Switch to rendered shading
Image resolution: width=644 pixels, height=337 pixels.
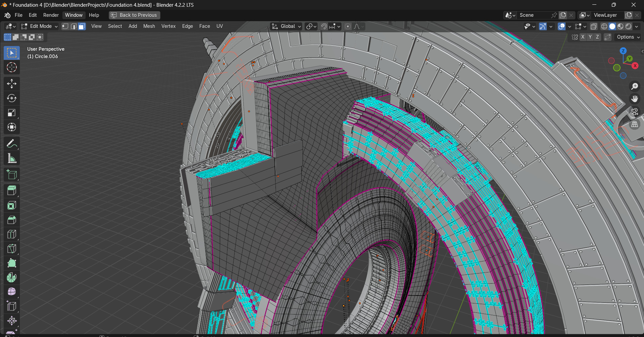coord(629,26)
